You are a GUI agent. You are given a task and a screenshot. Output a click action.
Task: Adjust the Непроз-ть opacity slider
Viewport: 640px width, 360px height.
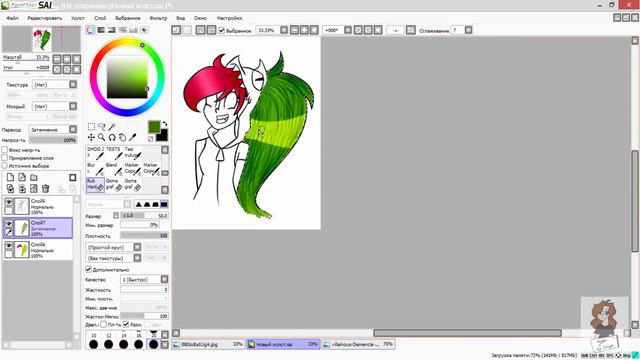pyautogui.click(x=53, y=140)
